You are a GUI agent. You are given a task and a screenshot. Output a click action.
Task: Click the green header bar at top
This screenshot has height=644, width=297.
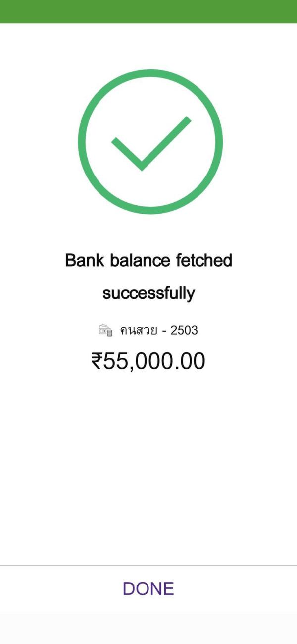click(148, 11)
